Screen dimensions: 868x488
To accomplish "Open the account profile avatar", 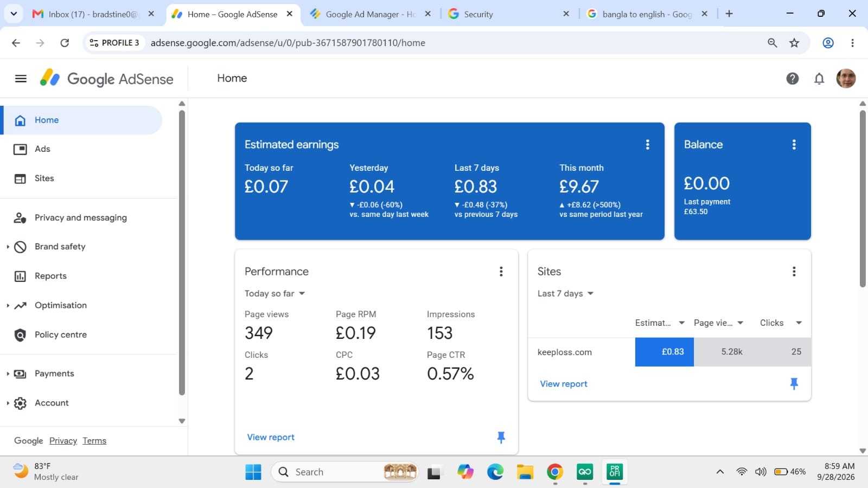I will click(x=846, y=79).
